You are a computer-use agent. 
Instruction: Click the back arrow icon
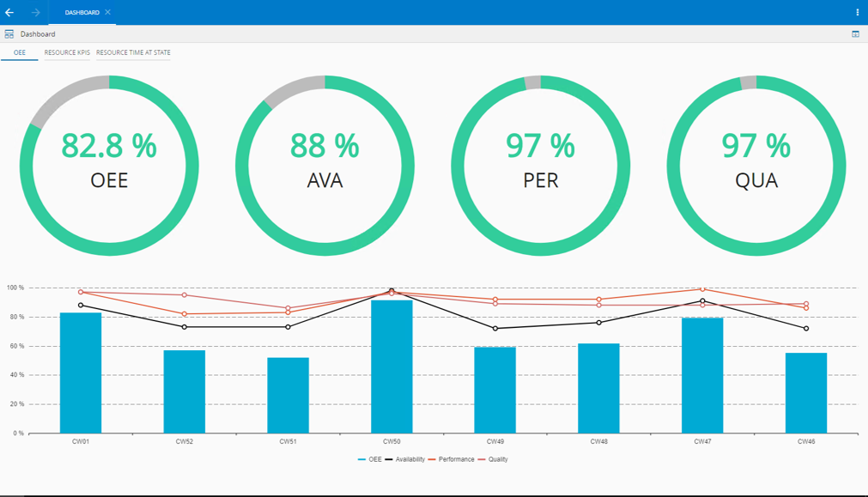pos(9,12)
